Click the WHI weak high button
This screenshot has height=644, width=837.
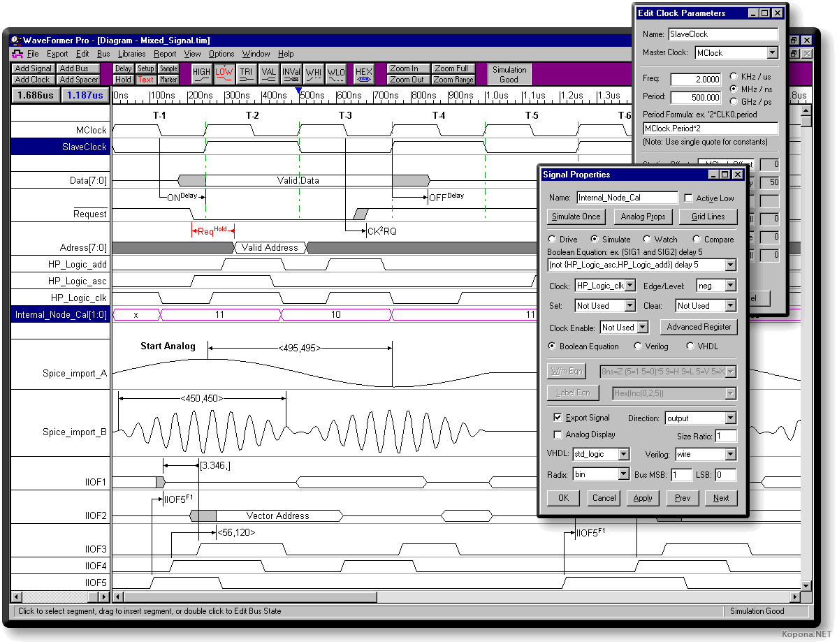pyautogui.click(x=314, y=74)
